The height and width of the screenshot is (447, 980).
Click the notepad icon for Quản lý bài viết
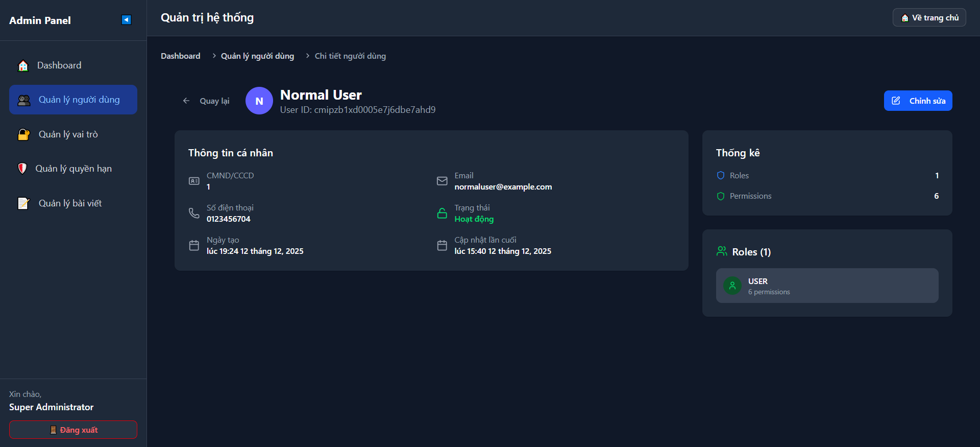pyautogui.click(x=24, y=203)
